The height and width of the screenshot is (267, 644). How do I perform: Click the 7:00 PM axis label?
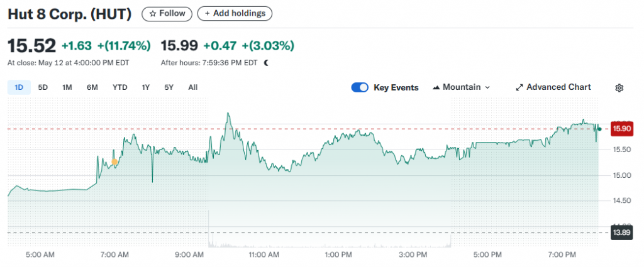click(x=563, y=255)
